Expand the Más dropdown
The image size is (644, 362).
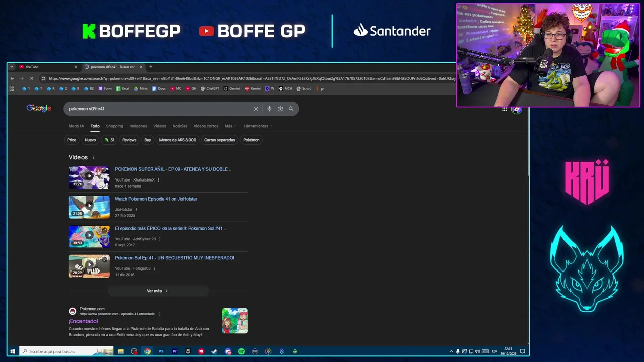pyautogui.click(x=230, y=126)
